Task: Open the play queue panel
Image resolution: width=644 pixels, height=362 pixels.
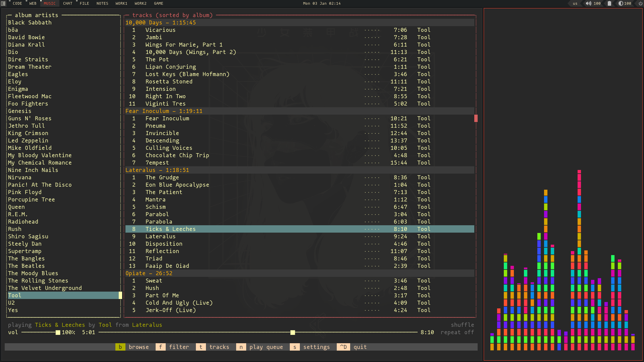Action: click(266, 347)
